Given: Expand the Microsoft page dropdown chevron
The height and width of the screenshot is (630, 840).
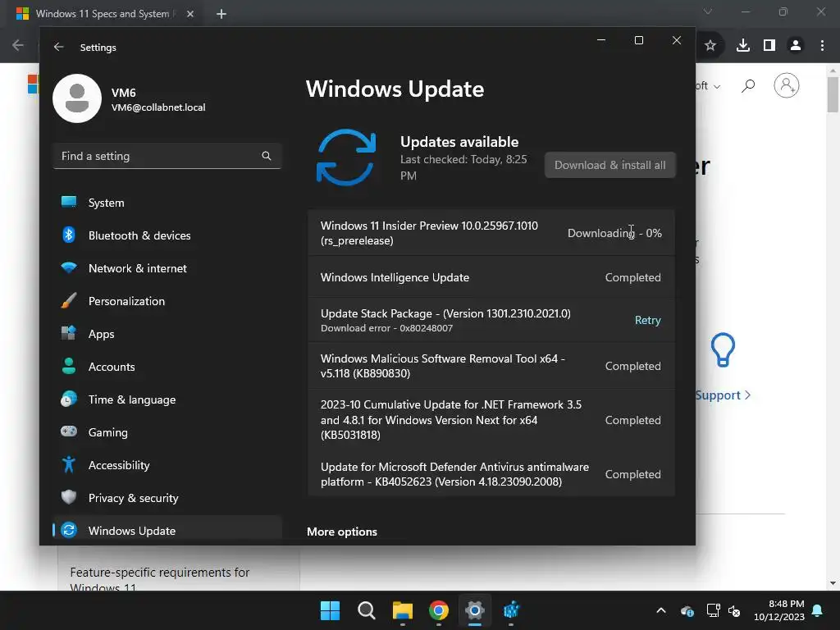Looking at the screenshot, I should (x=717, y=86).
